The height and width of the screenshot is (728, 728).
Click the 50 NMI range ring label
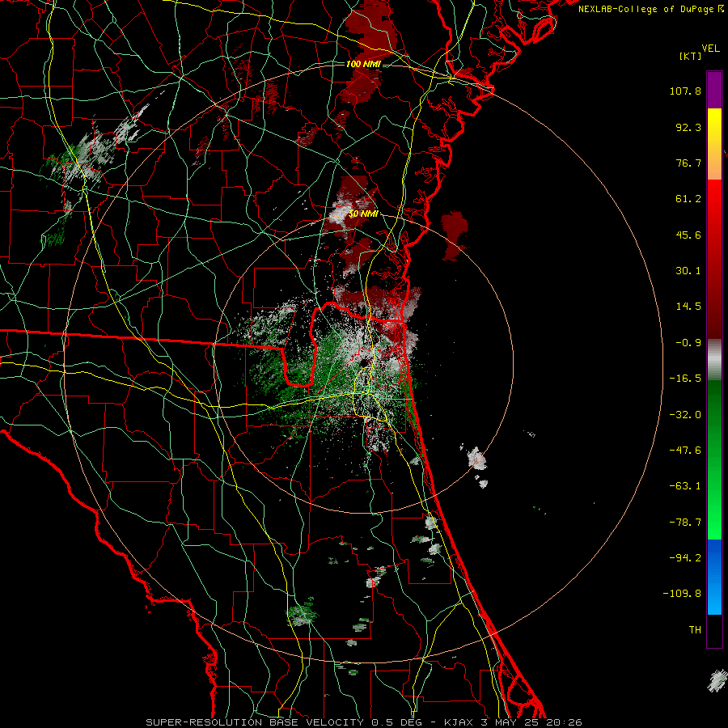(x=363, y=214)
